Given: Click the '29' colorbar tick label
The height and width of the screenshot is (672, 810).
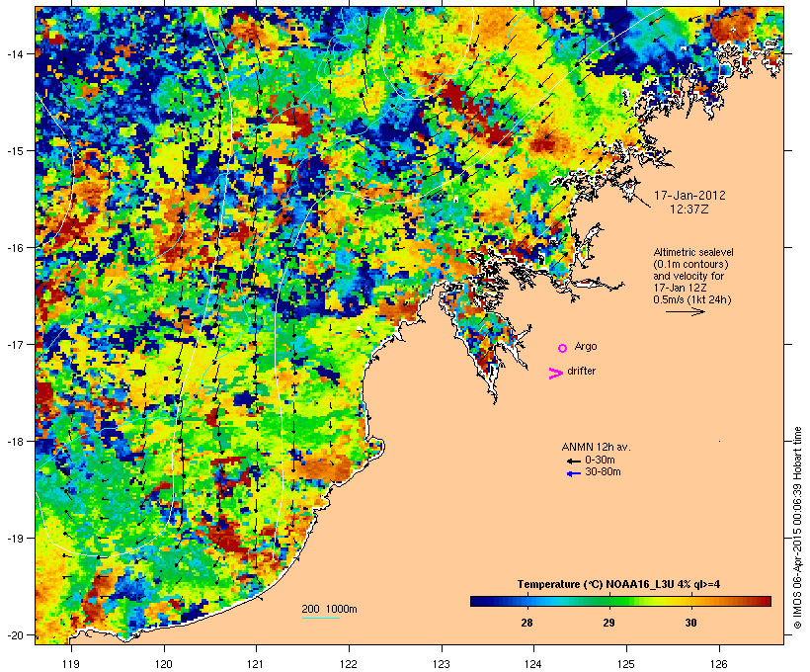Looking at the screenshot, I should click(608, 623).
